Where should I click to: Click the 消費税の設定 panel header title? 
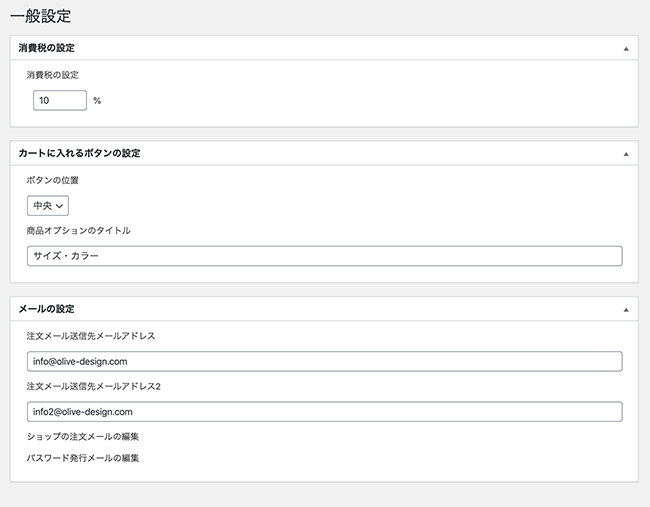click(46, 48)
